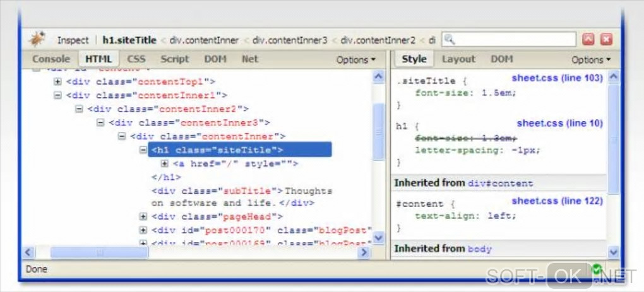
Task: Switch to the Script tab
Action: pos(174,59)
